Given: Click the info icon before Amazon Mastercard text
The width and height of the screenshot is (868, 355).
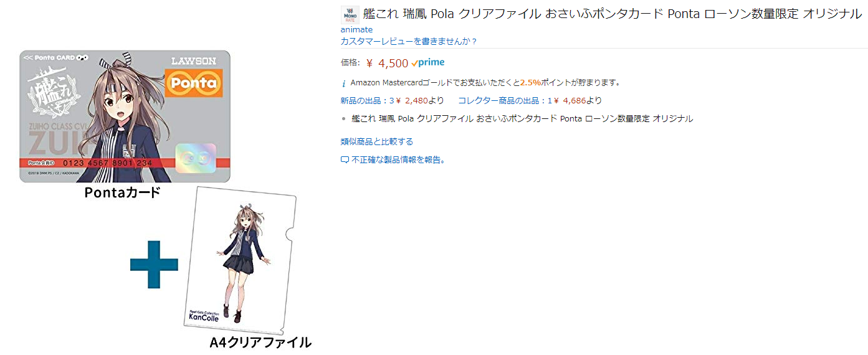Looking at the screenshot, I should tap(343, 83).
